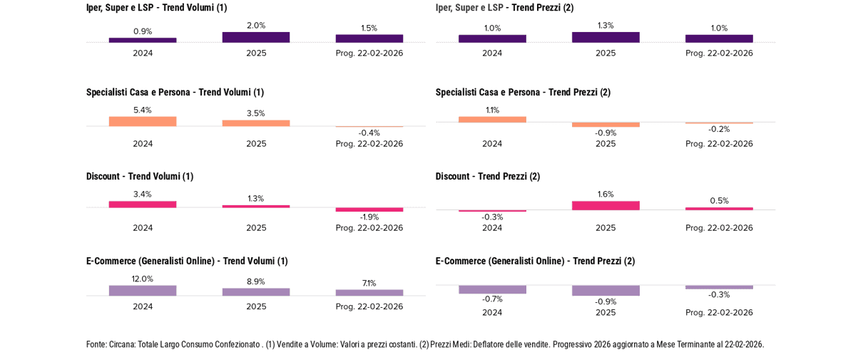868x362 pixels.
Task: Click the 2025 bar in Iper Trend Volumi
Action: (255, 37)
